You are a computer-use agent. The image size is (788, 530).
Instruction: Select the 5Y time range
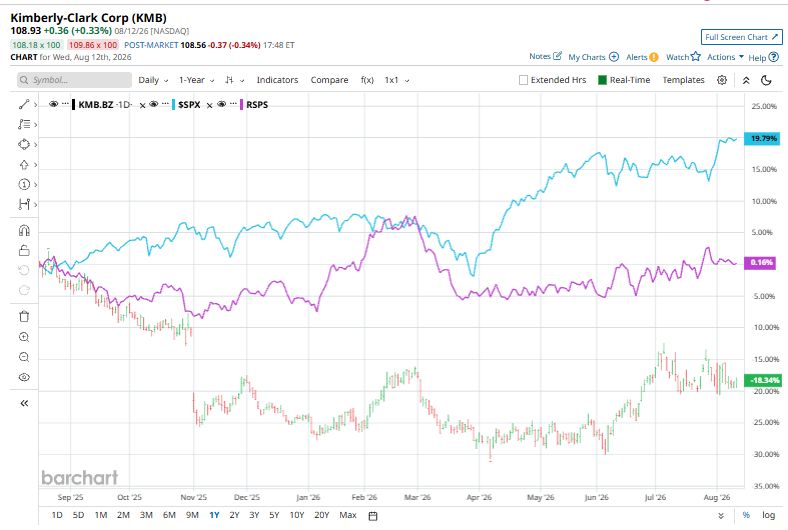[274, 515]
